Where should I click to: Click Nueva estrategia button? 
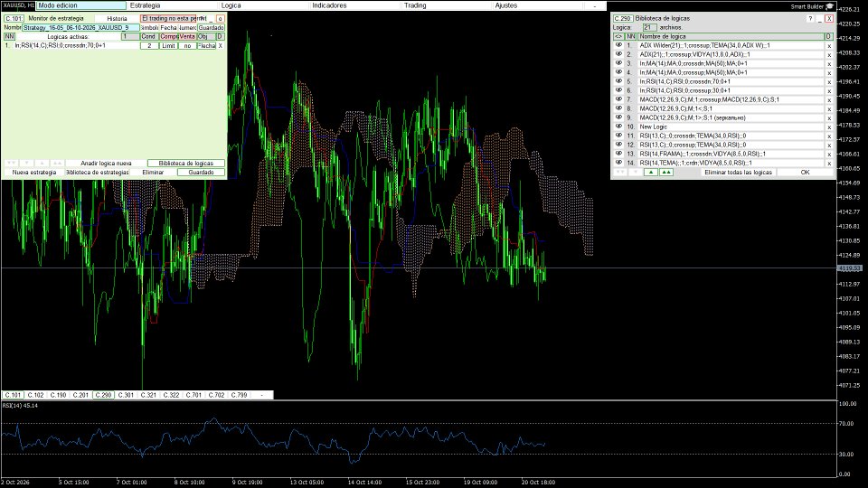[x=34, y=172]
